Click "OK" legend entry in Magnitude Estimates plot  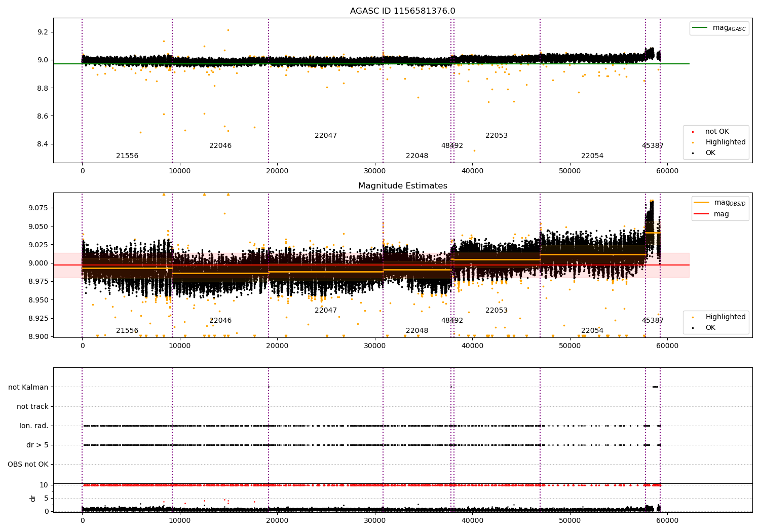click(x=704, y=328)
